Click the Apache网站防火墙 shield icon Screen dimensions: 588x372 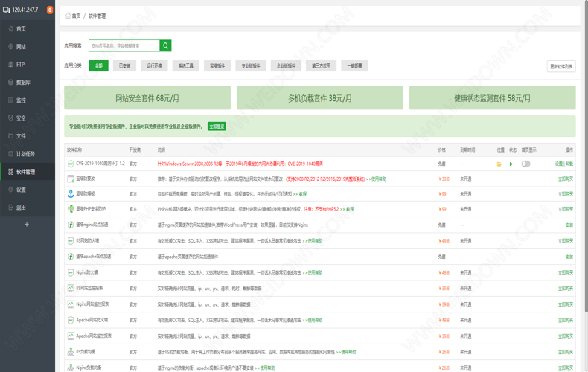tap(71, 320)
